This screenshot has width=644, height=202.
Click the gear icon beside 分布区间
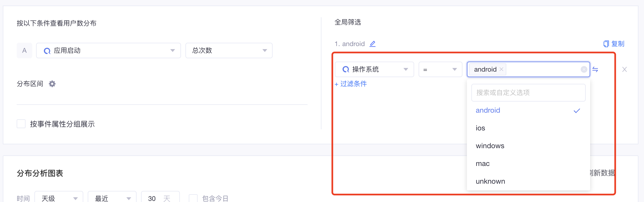pos(52,84)
